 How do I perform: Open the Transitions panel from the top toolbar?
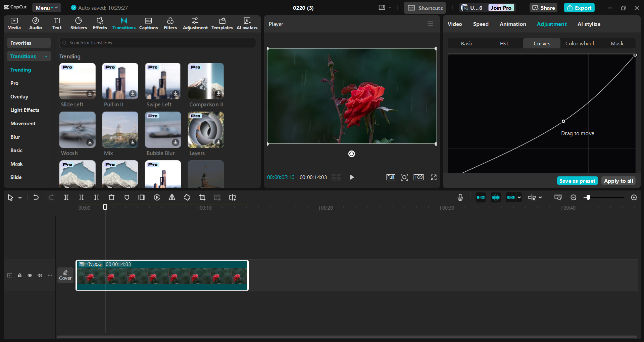[123, 24]
